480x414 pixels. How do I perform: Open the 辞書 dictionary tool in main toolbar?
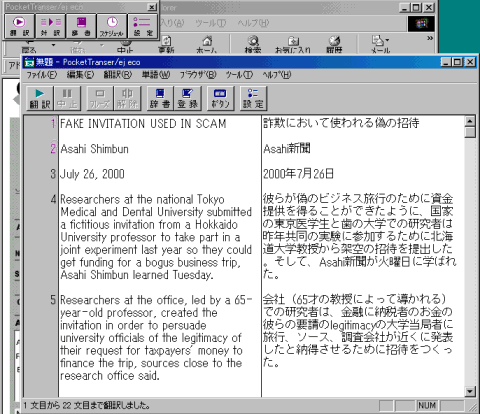[x=160, y=98]
